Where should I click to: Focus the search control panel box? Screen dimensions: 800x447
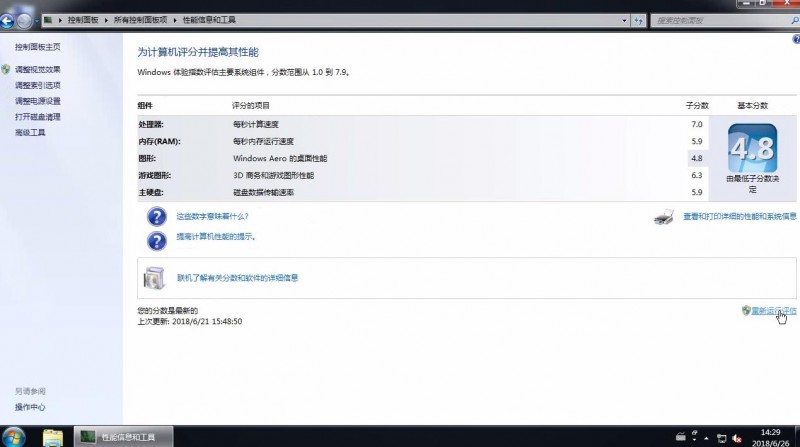click(x=720, y=20)
